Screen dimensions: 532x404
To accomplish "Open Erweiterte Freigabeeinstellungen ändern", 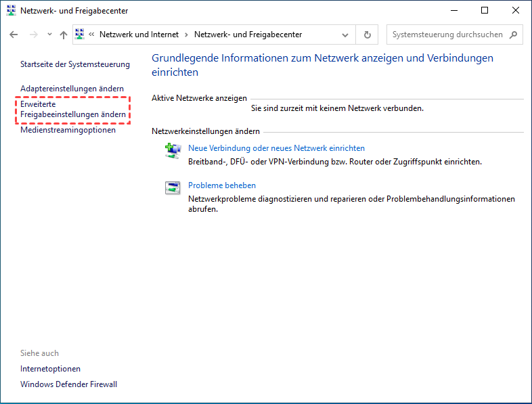I will pos(72,110).
